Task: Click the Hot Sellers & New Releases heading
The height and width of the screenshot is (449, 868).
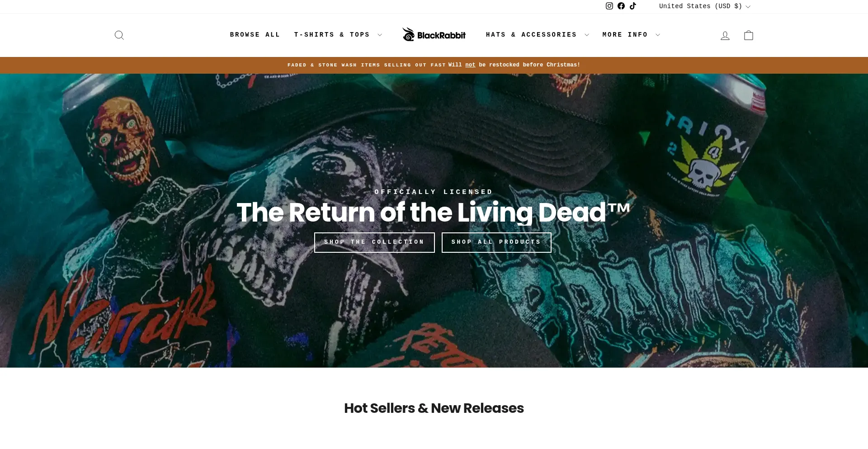Action: click(434, 408)
